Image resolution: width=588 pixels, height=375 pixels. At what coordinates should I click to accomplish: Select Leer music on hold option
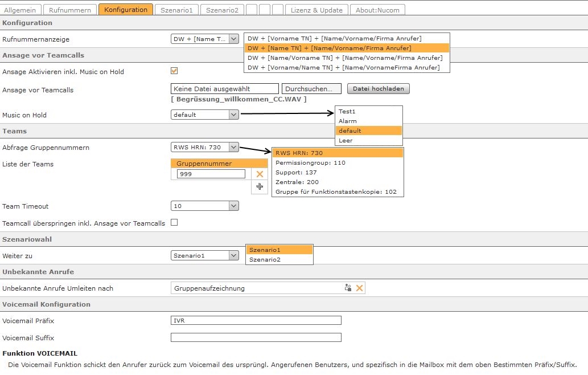[x=369, y=140]
